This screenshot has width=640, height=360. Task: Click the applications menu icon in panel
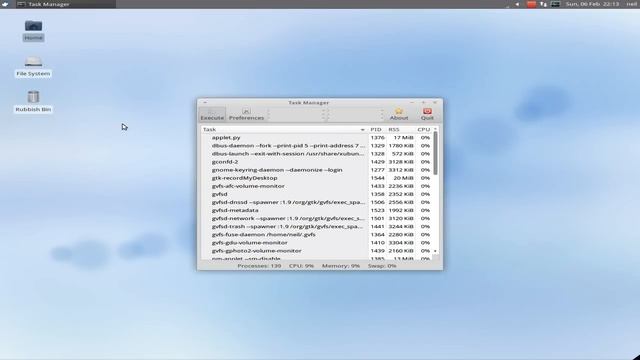pos(5,4)
